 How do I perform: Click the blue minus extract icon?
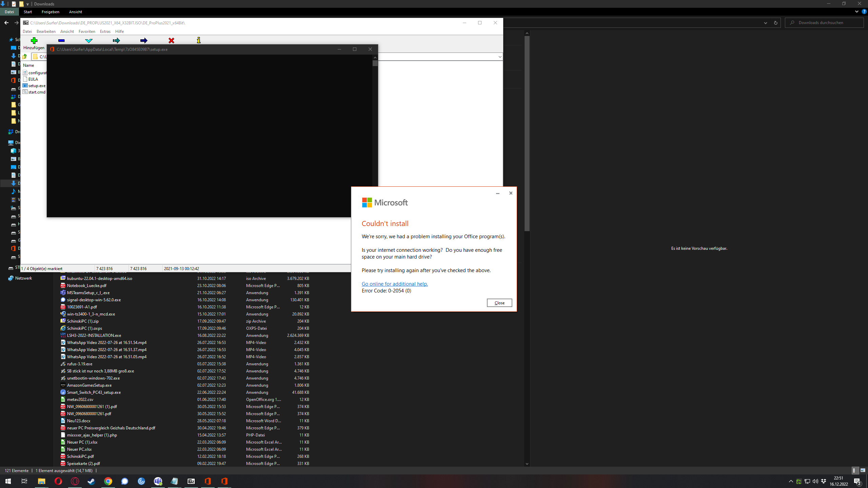click(x=61, y=41)
